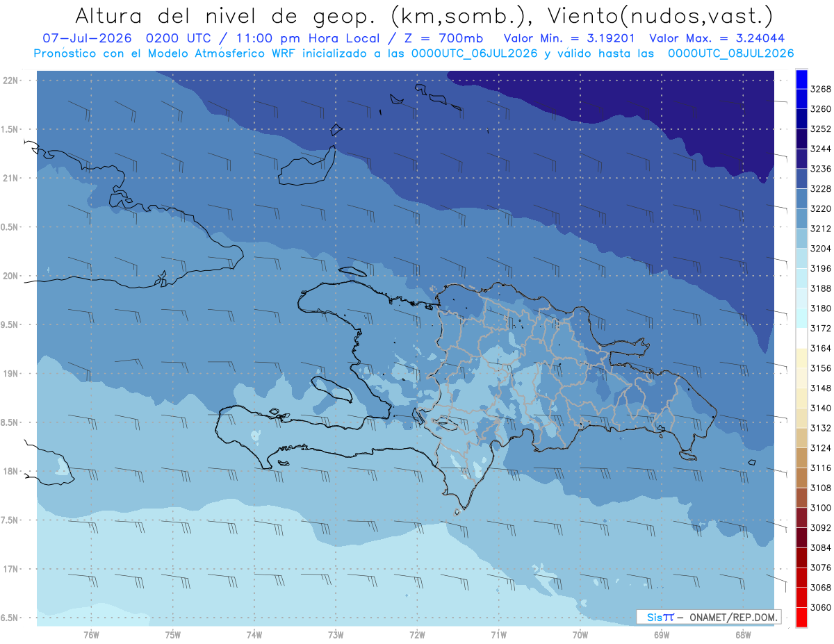Pick the navy swatch between 3244 and 3236
This screenshot has height=644, width=834.
(801, 159)
